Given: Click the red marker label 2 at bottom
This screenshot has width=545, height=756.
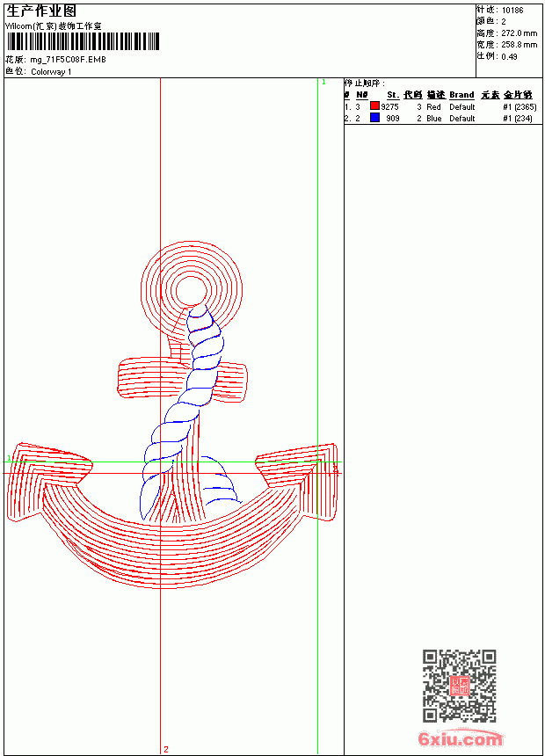Looking at the screenshot, I should click(x=166, y=749).
